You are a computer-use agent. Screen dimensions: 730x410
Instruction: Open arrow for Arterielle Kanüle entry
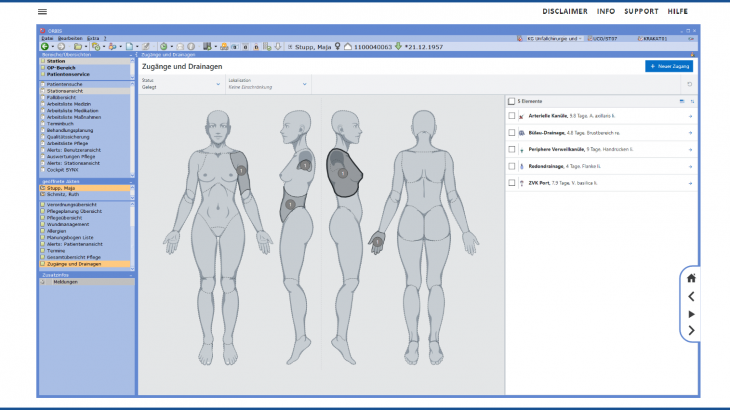pos(691,116)
